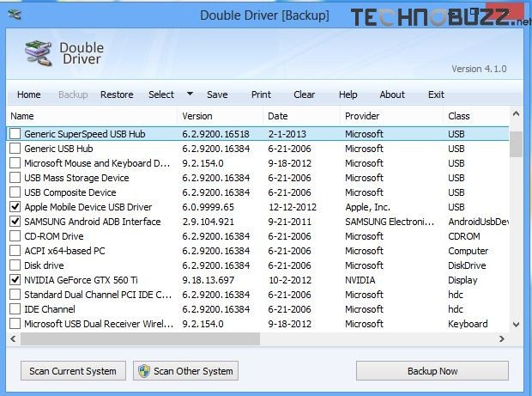Click the Computer class cell

[469, 251]
